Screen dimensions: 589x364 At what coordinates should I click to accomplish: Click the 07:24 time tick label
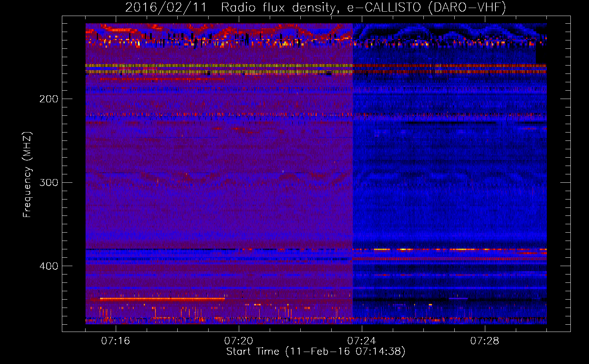361,341
